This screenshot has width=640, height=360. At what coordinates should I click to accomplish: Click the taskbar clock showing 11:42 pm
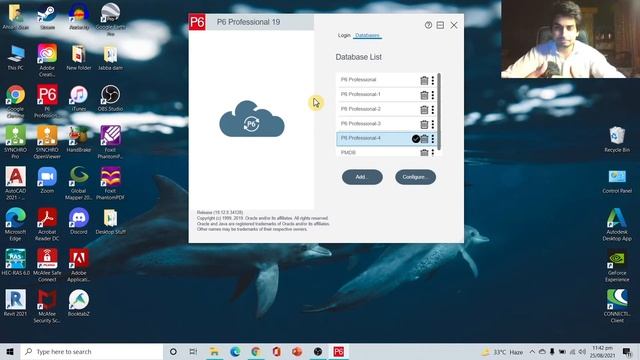pyautogui.click(x=602, y=351)
